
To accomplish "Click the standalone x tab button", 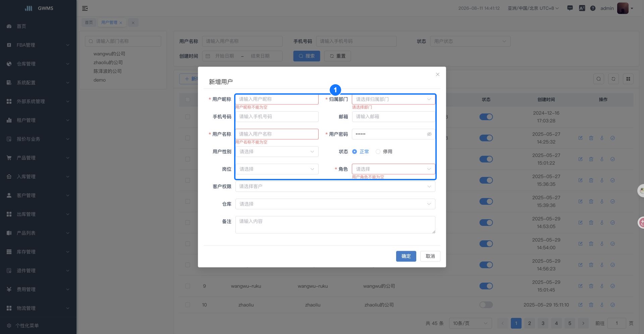I will coord(133,23).
